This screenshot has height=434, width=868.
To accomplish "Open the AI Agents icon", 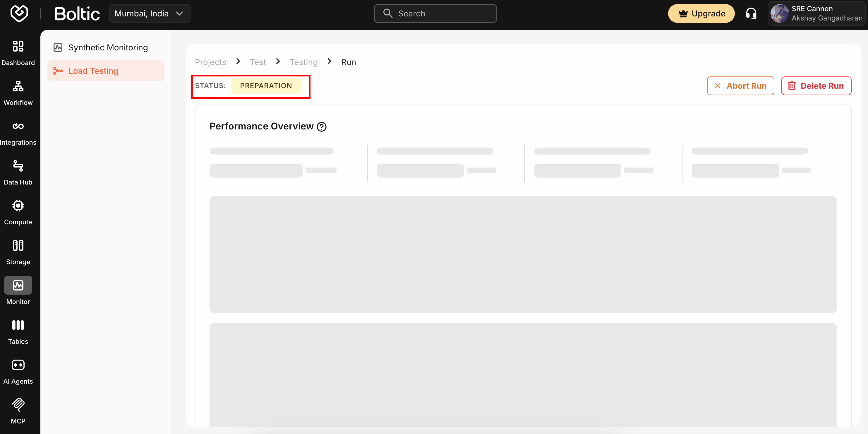I will point(18,365).
